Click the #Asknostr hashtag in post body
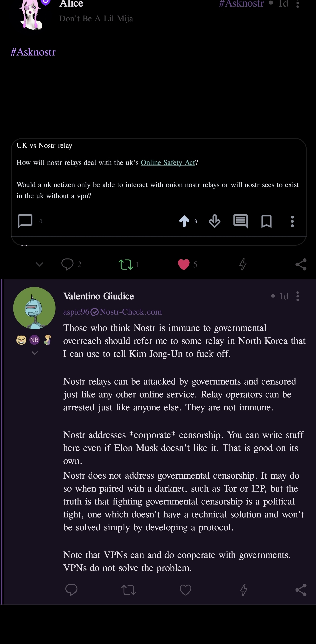The height and width of the screenshot is (644, 316). (33, 52)
